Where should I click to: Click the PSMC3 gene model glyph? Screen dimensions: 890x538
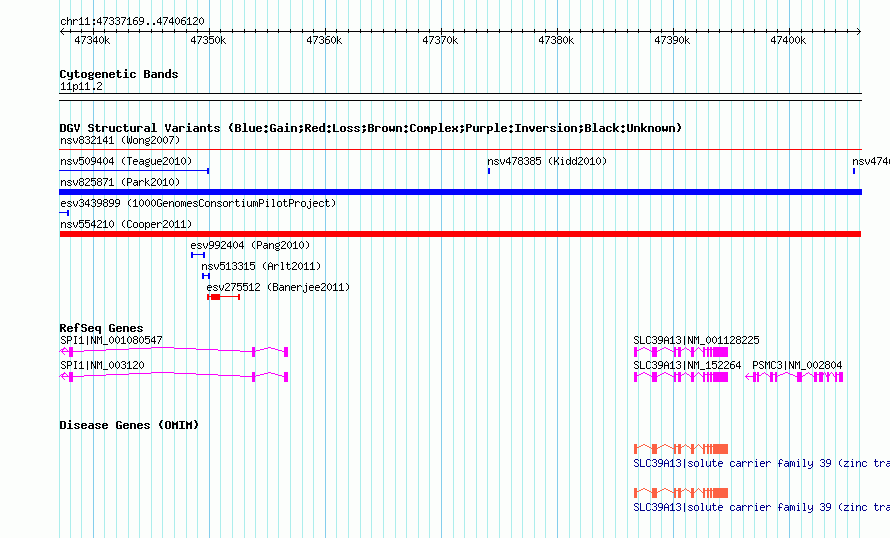tap(794, 377)
